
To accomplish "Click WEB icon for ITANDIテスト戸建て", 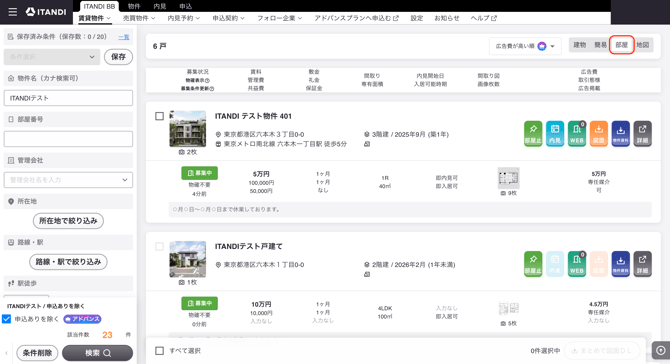I will [x=576, y=264].
